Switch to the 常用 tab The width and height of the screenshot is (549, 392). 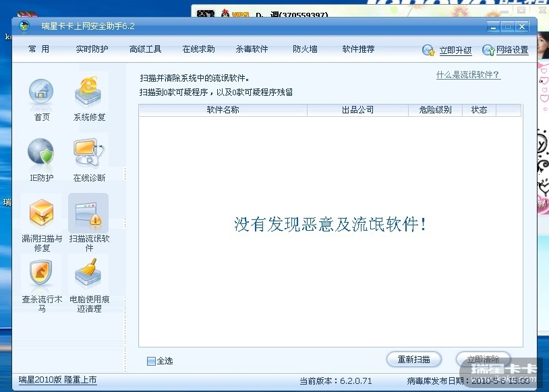(38, 49)
